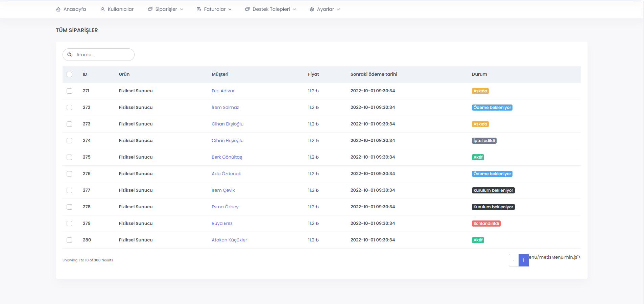Toggle the select-all checkbox in table header
644x304 pixels.
(x=69, y=74)
